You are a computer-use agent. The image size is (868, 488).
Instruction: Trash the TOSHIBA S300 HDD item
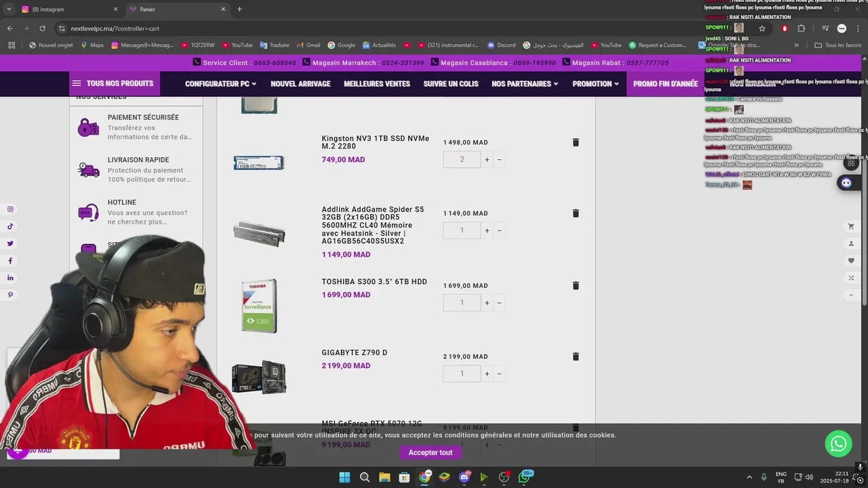click(576, 286)
